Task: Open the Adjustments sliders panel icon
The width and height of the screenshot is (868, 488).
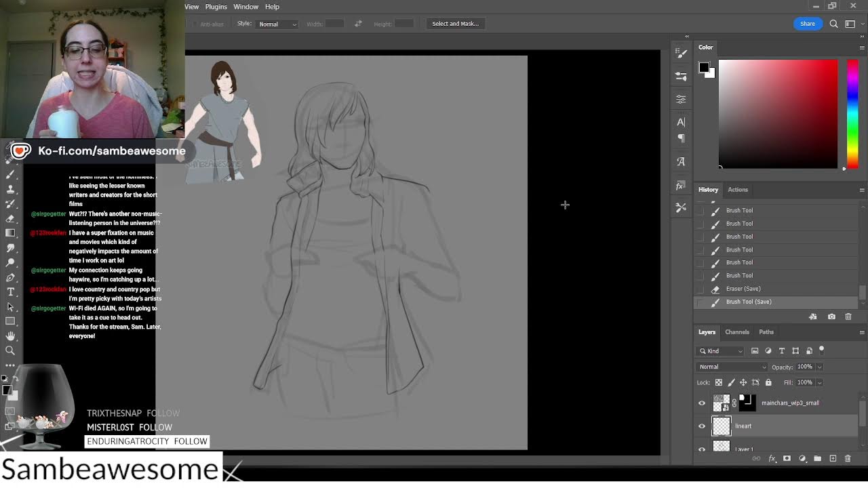Action: tap(681, 99)
